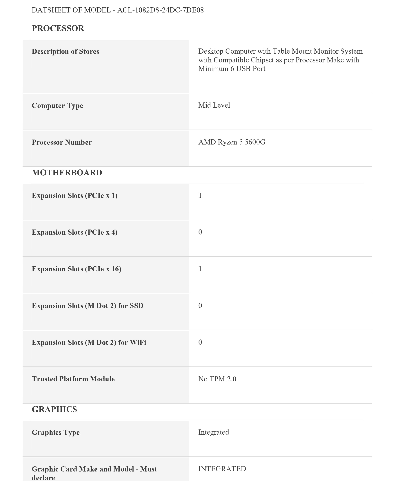The height and width of the screenshot is (504, 420).
Task: Select the Computer Type label
Action: point(57,106)
